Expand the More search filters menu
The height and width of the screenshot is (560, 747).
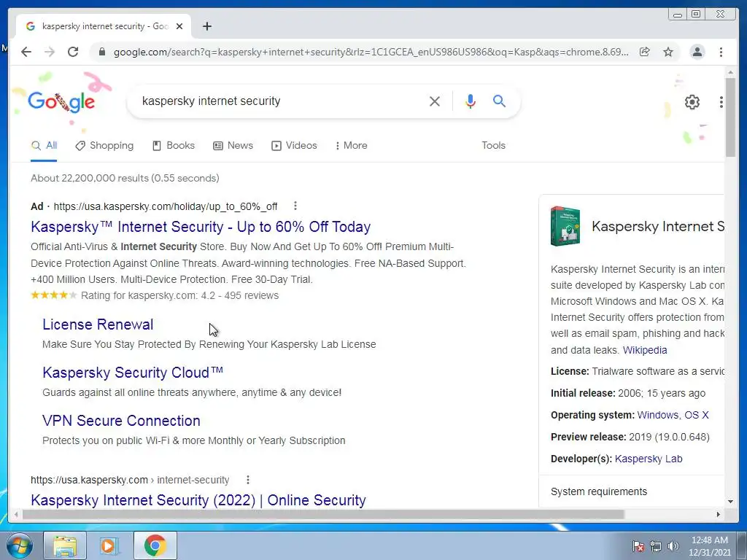pyautogui.click(x=351, y=145)
